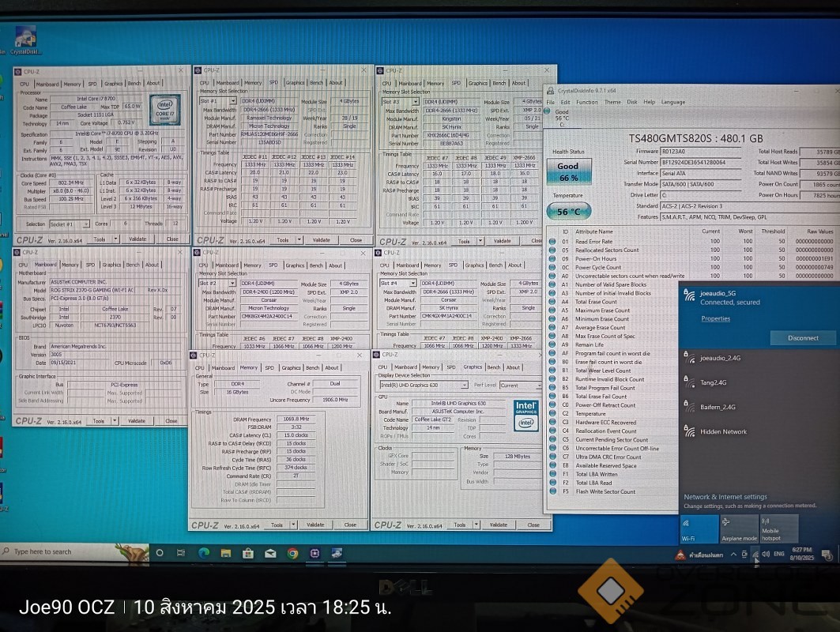The image size is (840, 632).
Task: Open the Disk menu in CrystalDiskInfo
Action: [x=632, y=102]
